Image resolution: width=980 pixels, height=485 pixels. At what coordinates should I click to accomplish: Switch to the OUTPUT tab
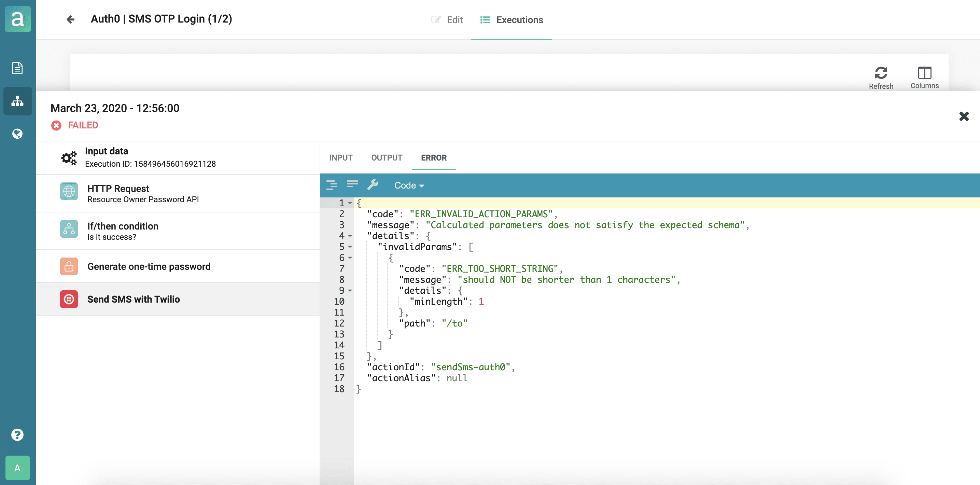[387, 157]
